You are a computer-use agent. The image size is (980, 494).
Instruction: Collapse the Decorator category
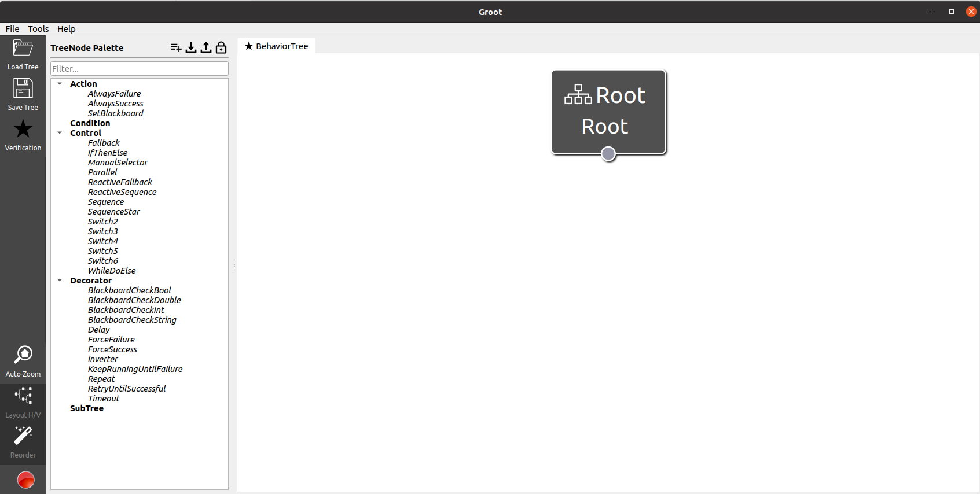tap(60, 281)
